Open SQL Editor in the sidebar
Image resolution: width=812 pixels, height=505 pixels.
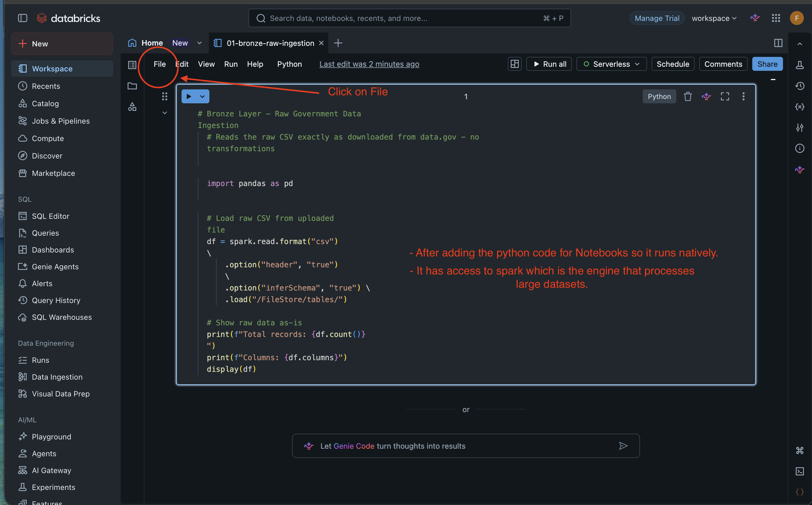[62, 216]
